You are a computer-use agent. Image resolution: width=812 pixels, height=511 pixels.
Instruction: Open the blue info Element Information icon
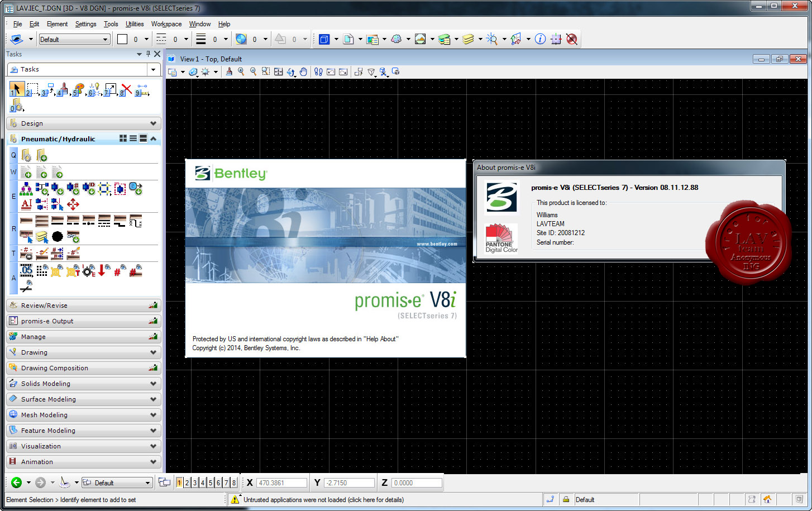click(540, 39)
